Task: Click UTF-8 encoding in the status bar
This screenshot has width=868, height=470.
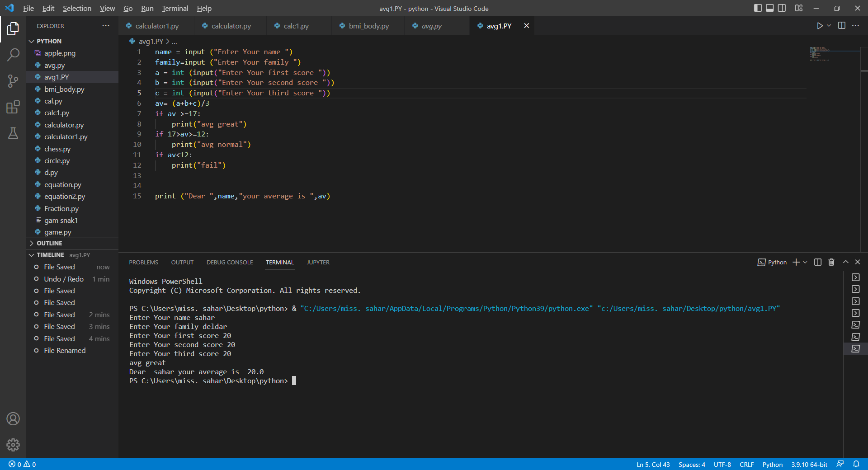Action: pyautogui.click(x=722, y=464)
